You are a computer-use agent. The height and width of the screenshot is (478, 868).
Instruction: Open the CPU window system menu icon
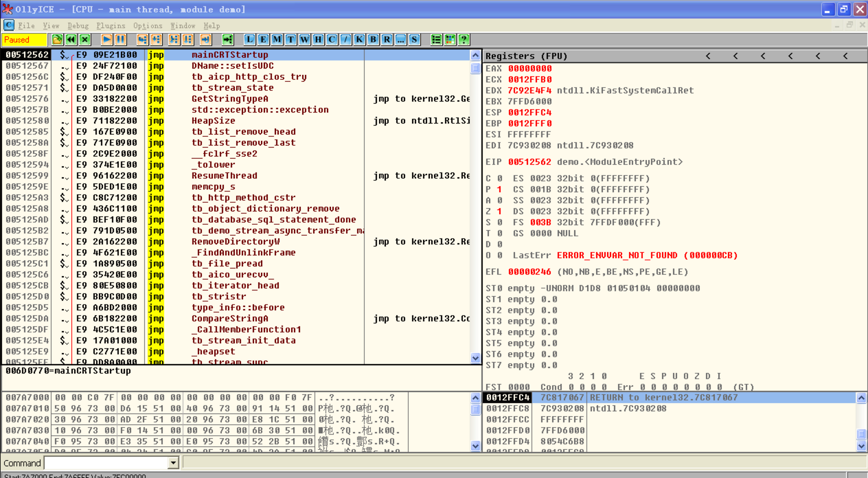8,25
